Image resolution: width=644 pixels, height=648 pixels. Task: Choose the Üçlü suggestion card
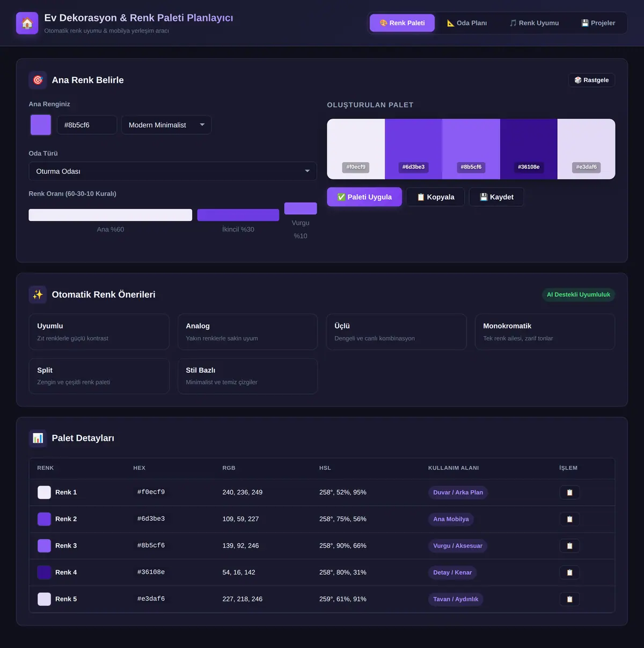(x=396, y=332)
